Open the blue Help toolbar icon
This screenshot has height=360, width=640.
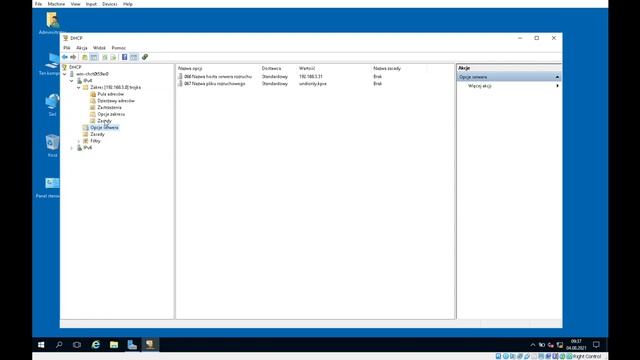124,57
